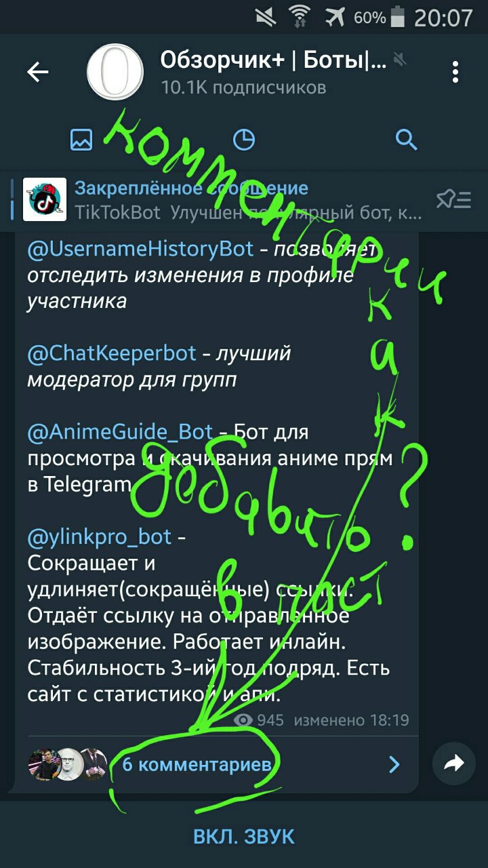Open the channel statistics clock icon

coord(244,140)
